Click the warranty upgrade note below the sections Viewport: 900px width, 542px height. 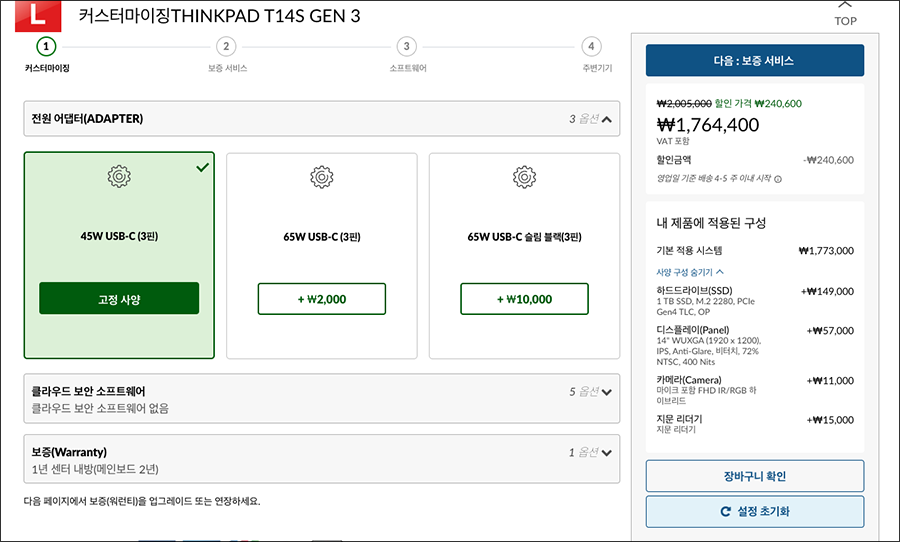point(142,501)
